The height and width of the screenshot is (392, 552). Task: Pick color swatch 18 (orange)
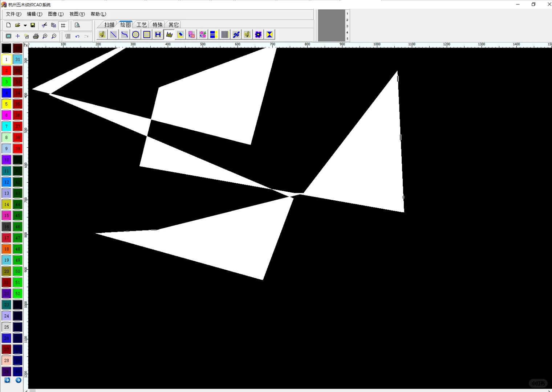click(x=6, y=249)
